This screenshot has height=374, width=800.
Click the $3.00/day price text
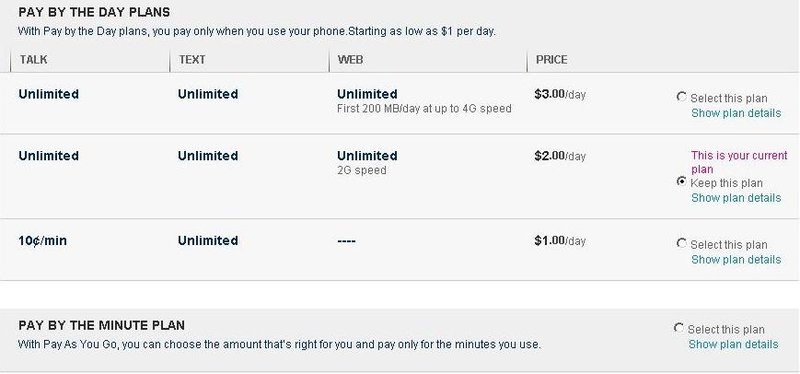point(560,94)
